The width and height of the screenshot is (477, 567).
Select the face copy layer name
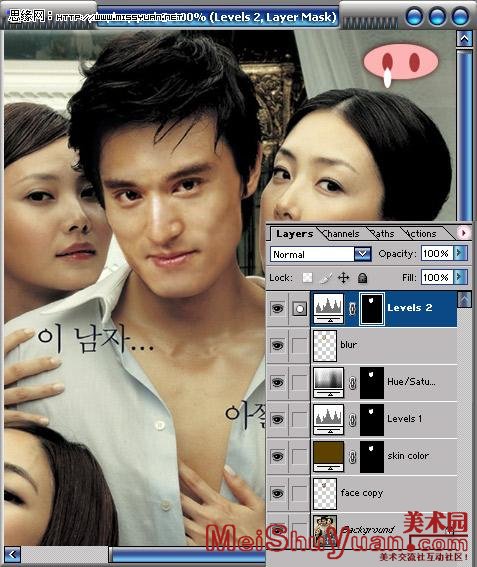point(362,493)
